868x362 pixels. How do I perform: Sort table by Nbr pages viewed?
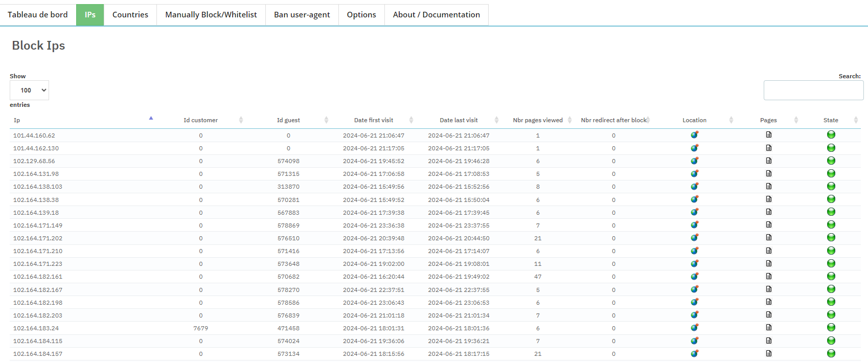538,120
